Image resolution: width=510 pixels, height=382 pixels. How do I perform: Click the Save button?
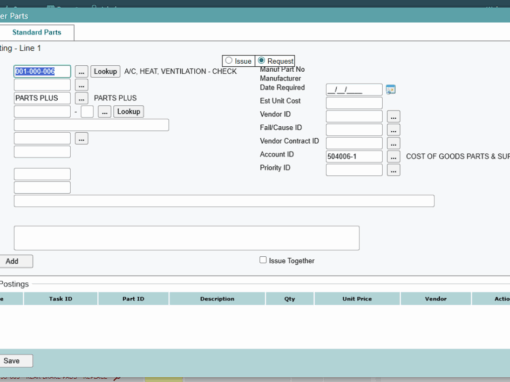point(16,361)
